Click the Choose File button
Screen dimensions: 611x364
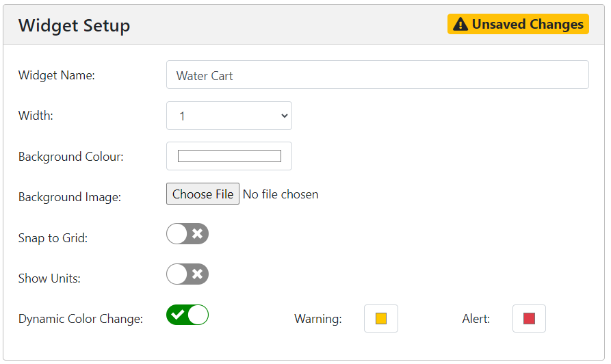click(203, 194)
